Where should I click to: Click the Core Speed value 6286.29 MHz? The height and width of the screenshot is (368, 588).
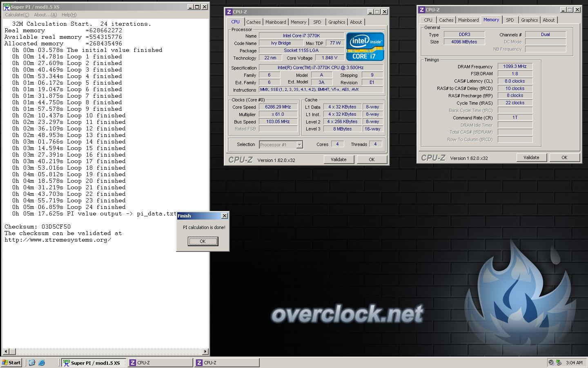[278, 107]
